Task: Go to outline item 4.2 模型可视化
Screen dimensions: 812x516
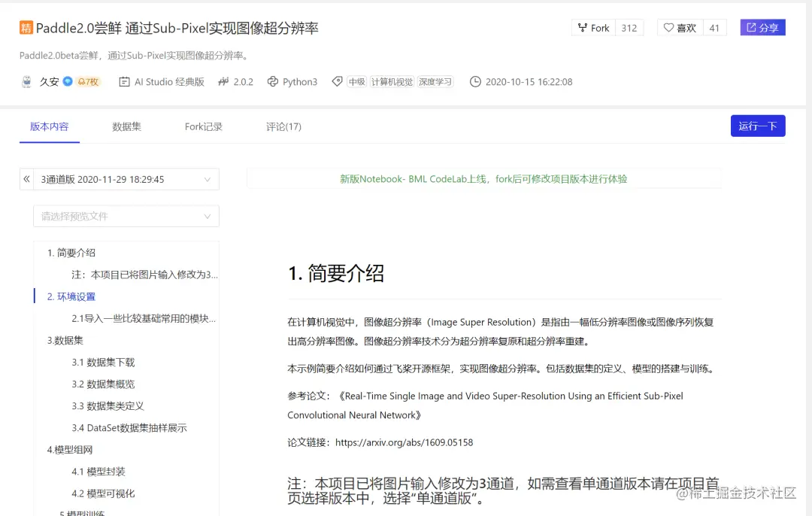Action: pyautogui.click(x=103, y=493)
